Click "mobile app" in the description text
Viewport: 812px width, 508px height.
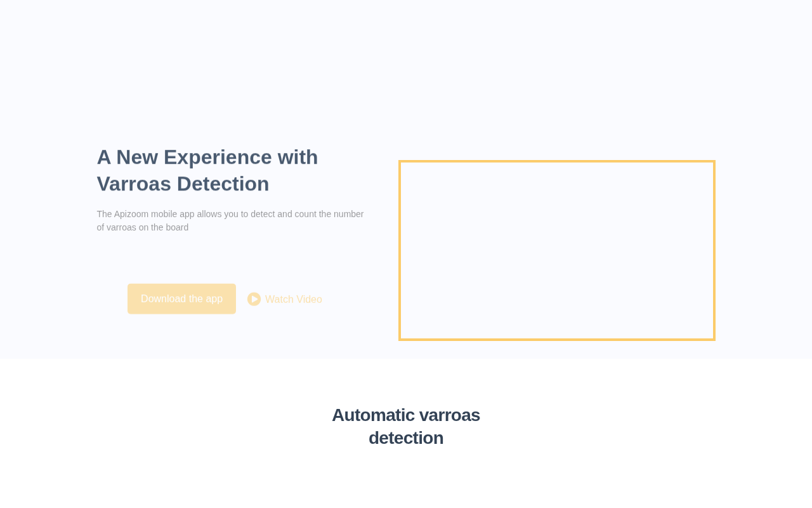tap(173, 214)
